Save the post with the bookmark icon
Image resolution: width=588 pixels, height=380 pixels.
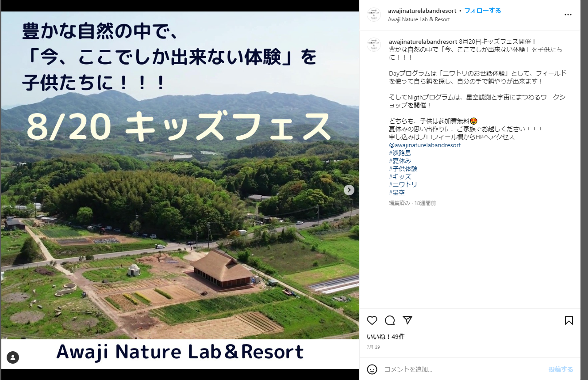pos(569,320)
